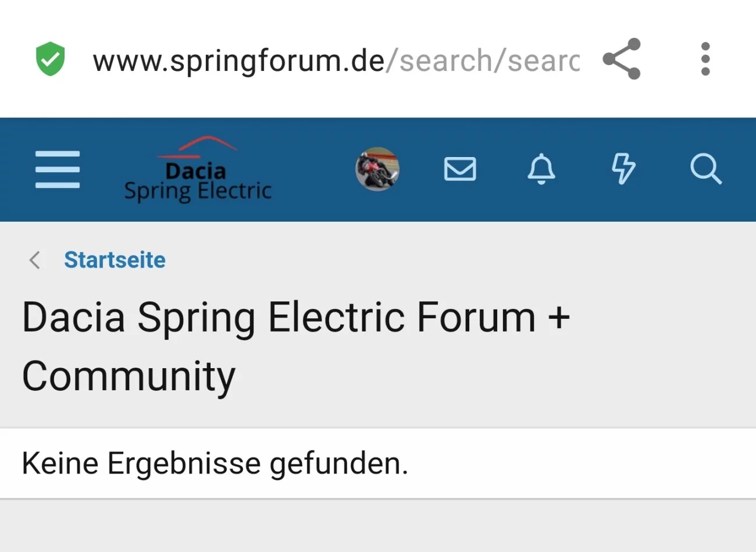This screenshot has height=552, width=756.
Task: Open the browser three-dot overflow menu
Action: point(705,59)
